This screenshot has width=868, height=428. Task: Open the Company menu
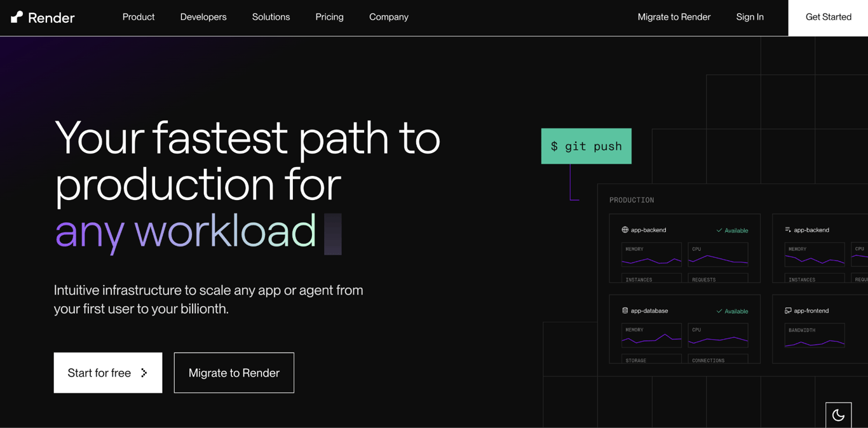tap(389, 17)
